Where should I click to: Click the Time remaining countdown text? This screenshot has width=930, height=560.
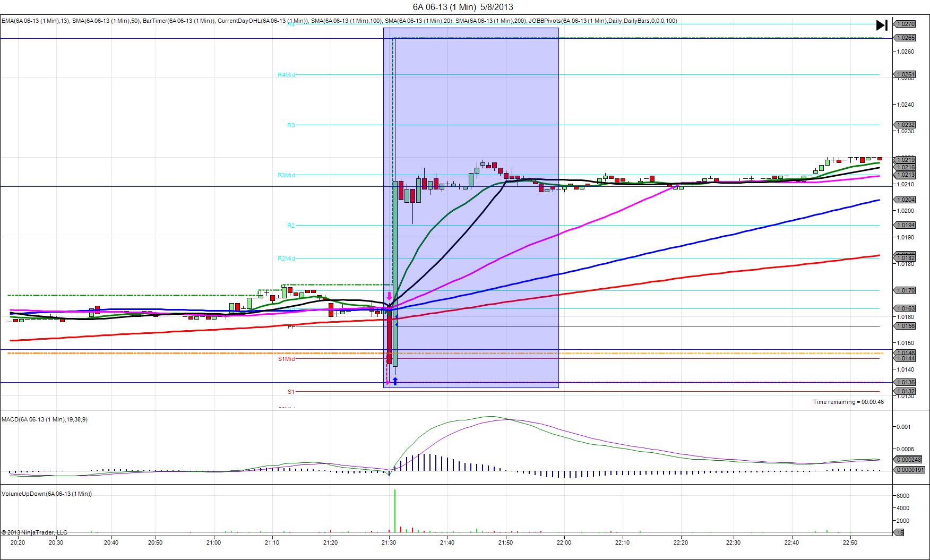848,402
